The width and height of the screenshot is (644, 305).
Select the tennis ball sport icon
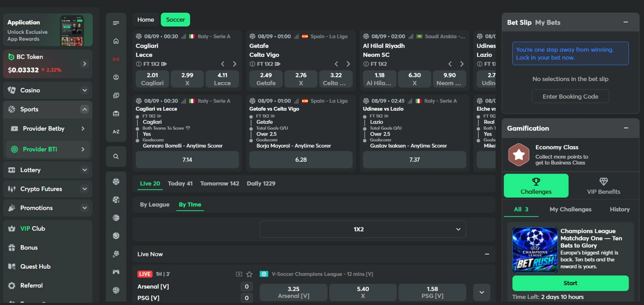[x=116, y=236]
